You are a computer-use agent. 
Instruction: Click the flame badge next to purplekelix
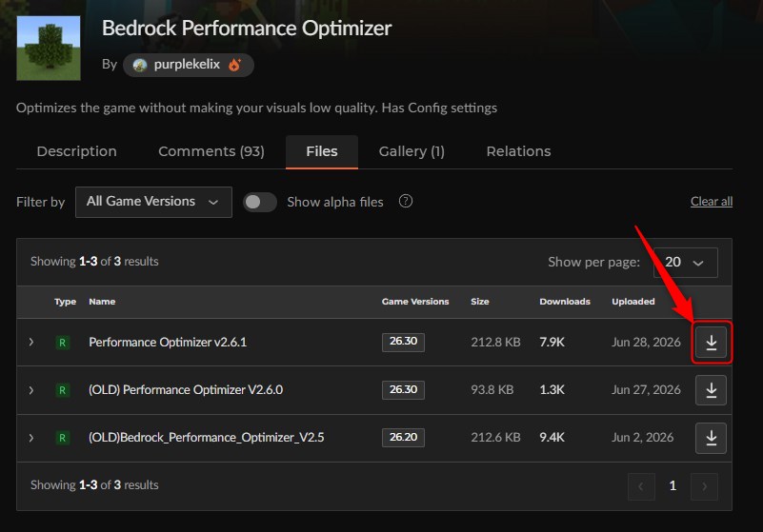point(234,65)
